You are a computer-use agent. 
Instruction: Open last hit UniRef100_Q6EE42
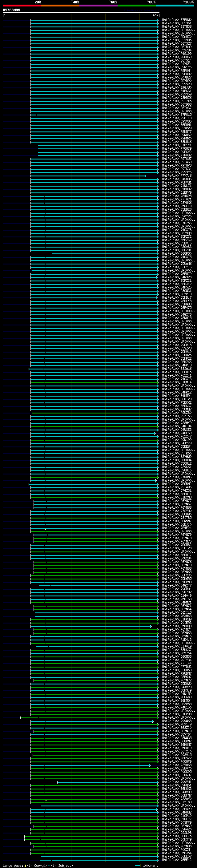177,860
